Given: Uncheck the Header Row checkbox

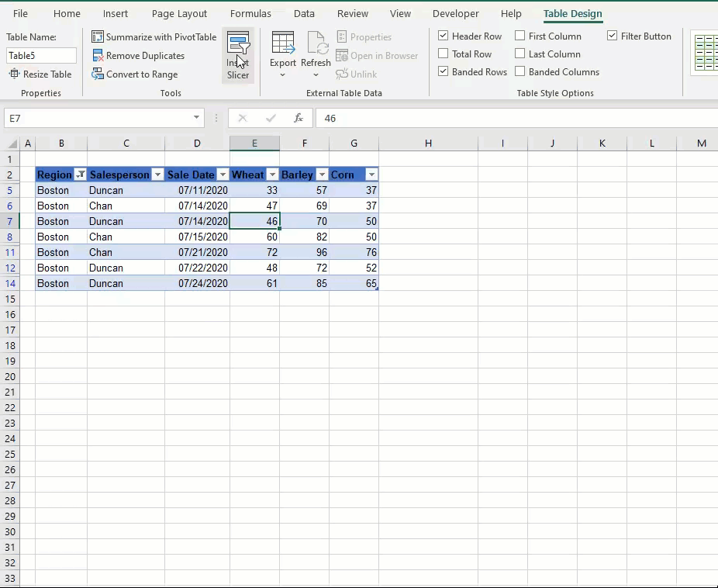Looking at the screenshot, I should pos(444,36).
